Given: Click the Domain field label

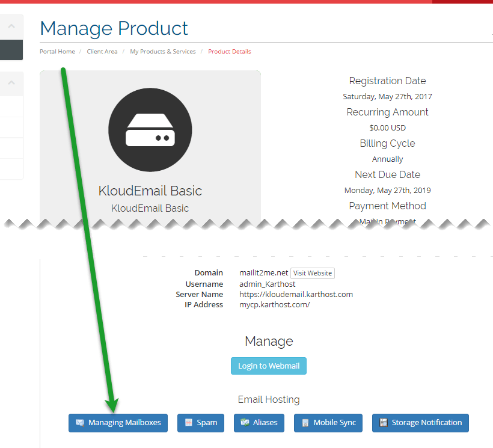Looking at the screenshot, I should coord(209,272).
